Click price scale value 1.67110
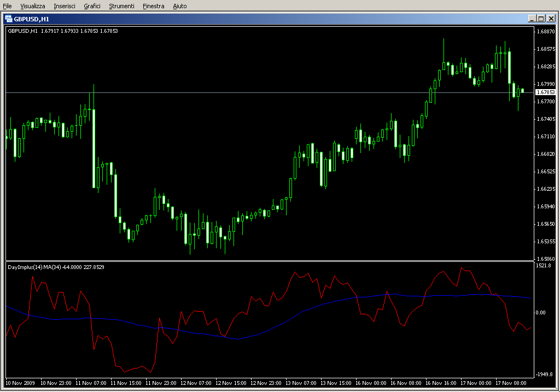The height and width of the screenshot is (392, 560). pyautogui.click(x=546, y=136)
